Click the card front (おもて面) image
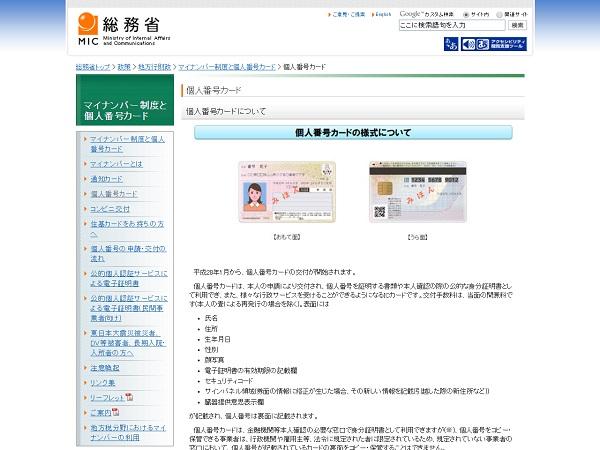The width and height of the screenshot is (600, 450). coord(287,192)
